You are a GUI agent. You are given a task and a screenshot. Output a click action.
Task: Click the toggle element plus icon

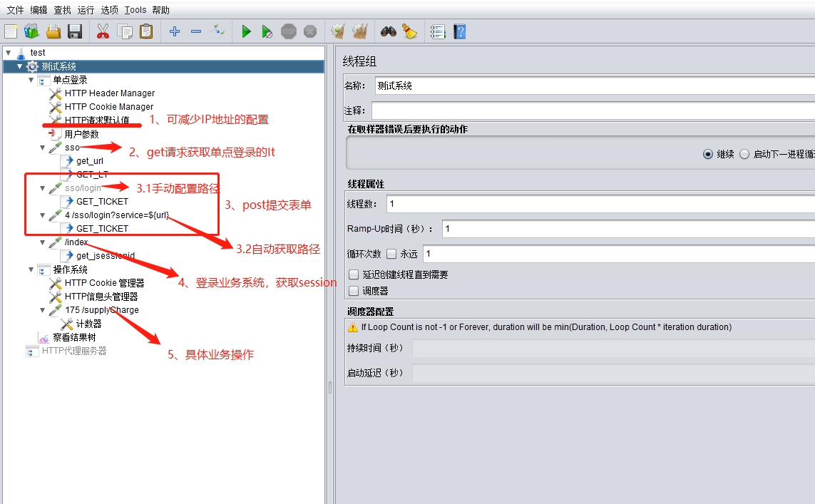tap(175, 31)
